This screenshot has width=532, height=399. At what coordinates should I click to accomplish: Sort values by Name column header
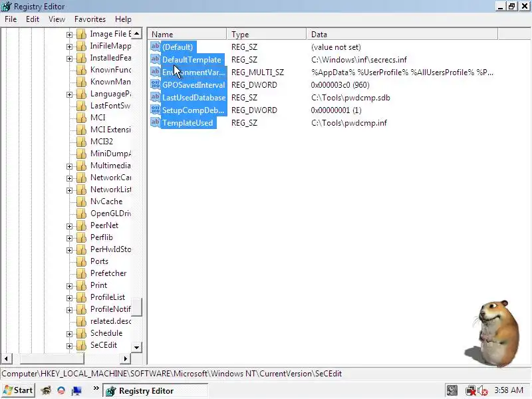188,35
